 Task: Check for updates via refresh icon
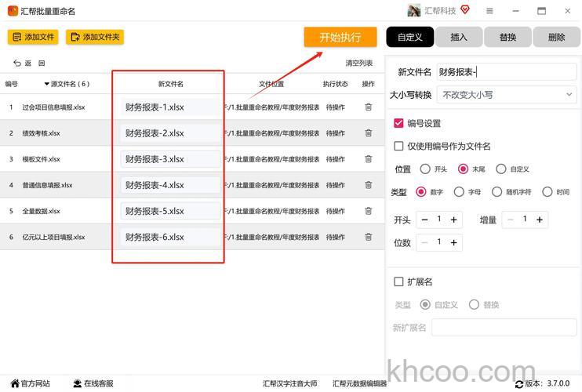(x=519, y=384)
